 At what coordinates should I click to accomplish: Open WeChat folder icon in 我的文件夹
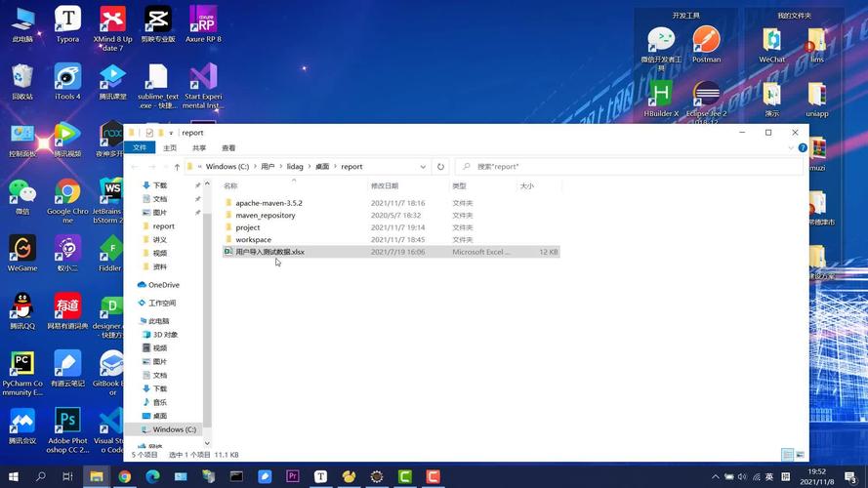(x=771, y=45)
